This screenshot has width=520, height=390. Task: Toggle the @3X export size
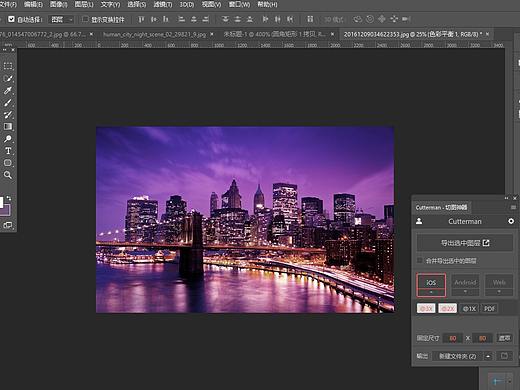pos(426,308)
